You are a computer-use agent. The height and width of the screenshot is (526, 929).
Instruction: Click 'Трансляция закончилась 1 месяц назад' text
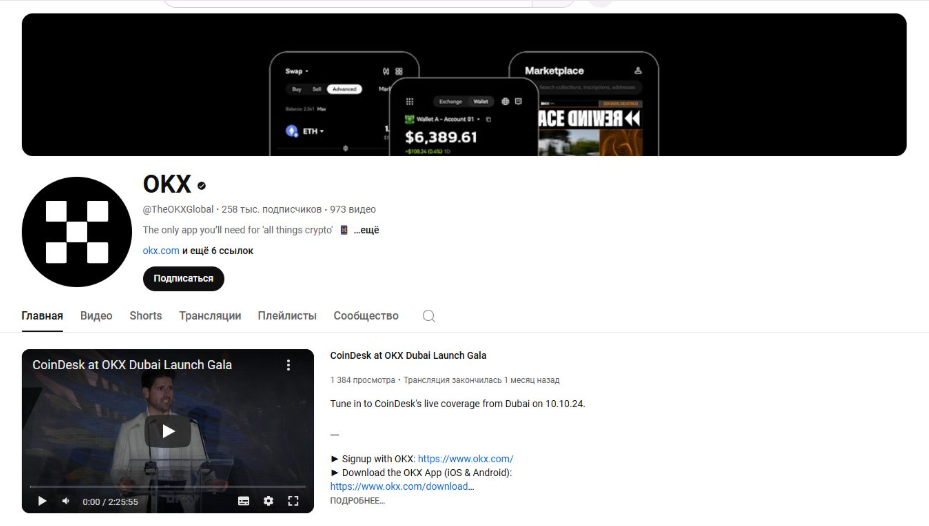coord(482,380)
